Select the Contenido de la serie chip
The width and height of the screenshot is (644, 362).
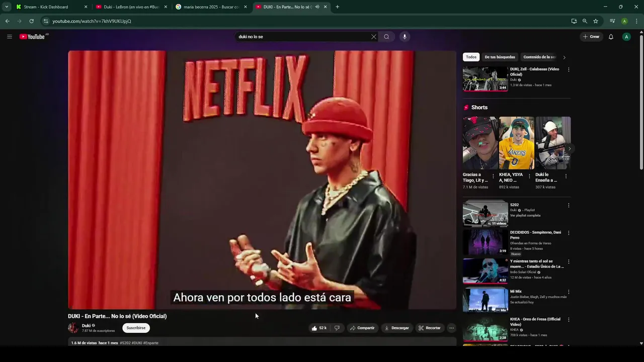[x=539, y=57]
